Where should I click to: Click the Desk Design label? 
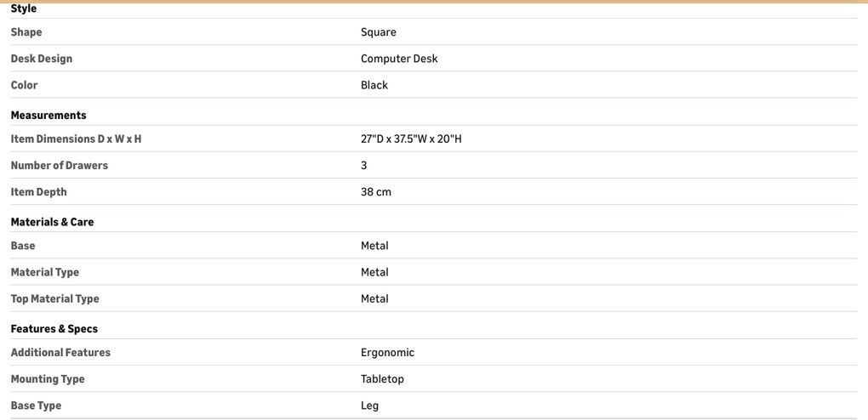click(x=42, y=59)
